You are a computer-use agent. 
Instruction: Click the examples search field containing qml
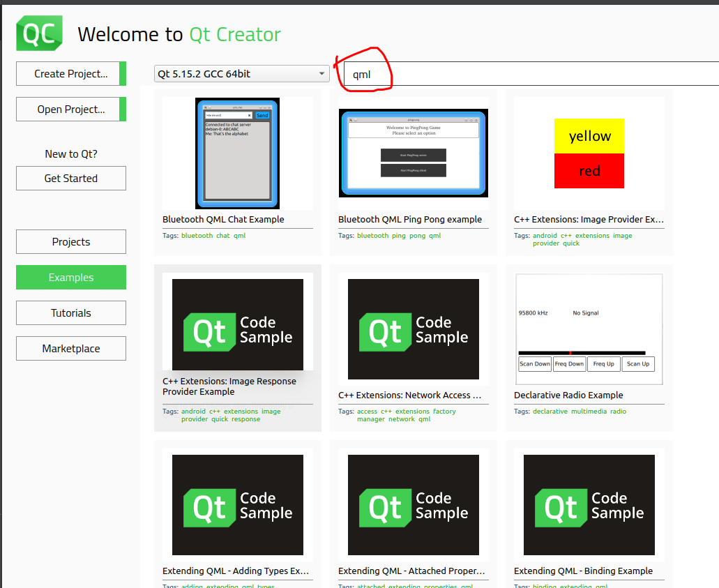click(531, 74)
